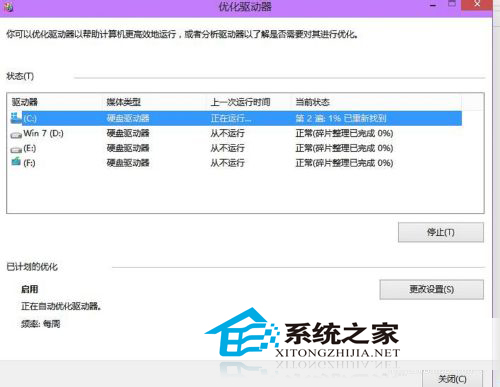Screen dimensions: 500x387
Task: Sort by 驱动器 column header
Action: point(25,102)
